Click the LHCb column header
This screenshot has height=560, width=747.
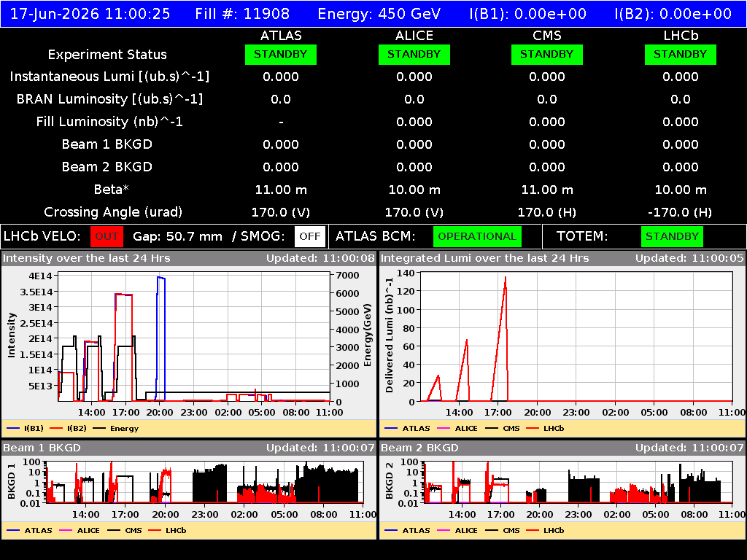point(681,36)
